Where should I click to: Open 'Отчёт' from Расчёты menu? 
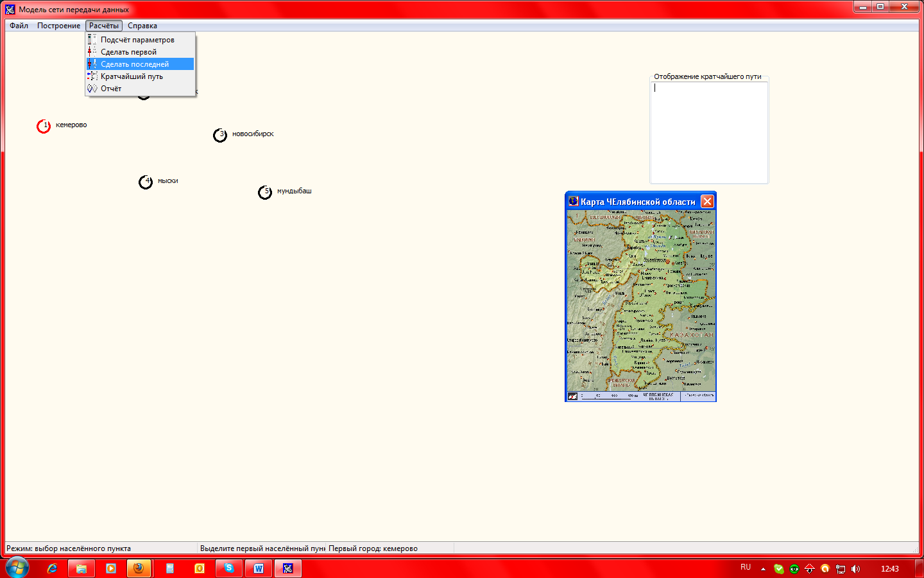(x=111, y=89)
